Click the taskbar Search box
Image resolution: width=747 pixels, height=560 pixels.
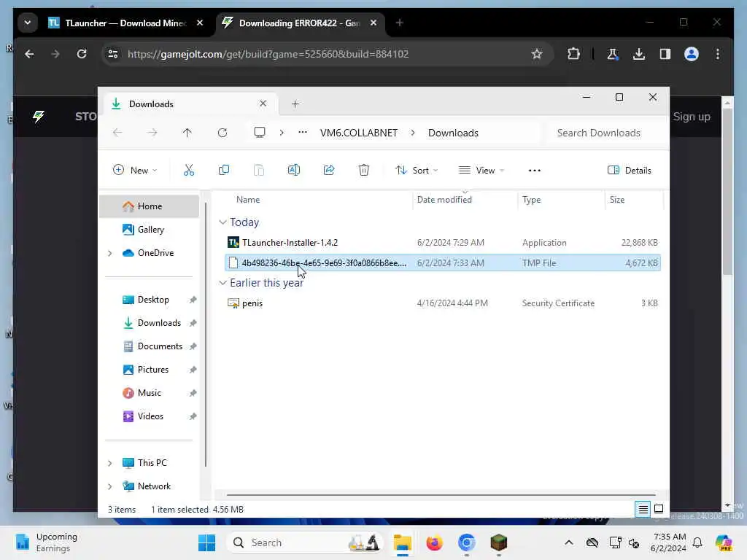(x=305, y=542)
